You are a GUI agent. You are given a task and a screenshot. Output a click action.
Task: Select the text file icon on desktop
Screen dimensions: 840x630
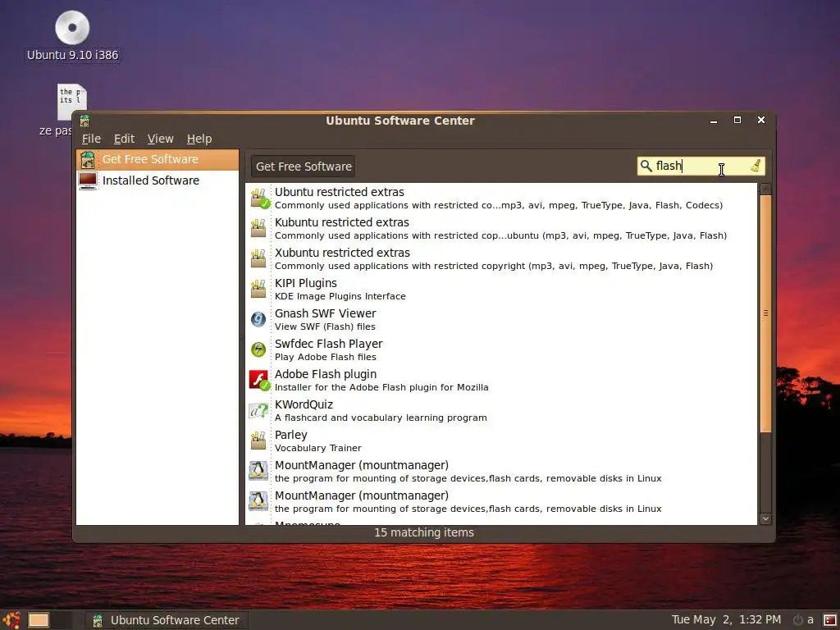pos(72,102)
